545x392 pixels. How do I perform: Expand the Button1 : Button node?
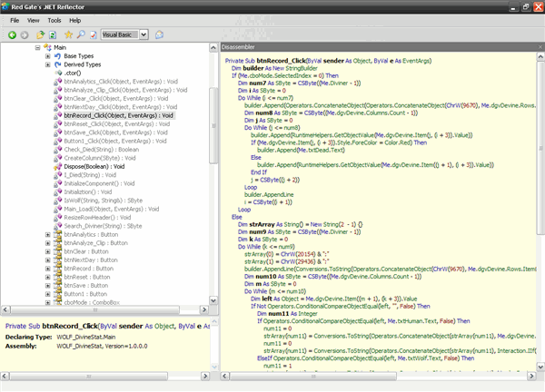[x=47, y=294]
